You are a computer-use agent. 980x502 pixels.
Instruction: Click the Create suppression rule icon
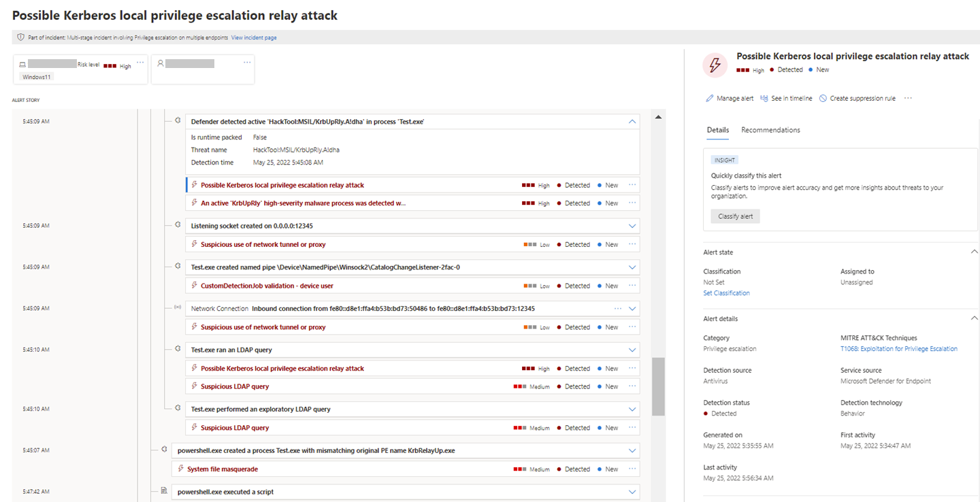[824, 98]
